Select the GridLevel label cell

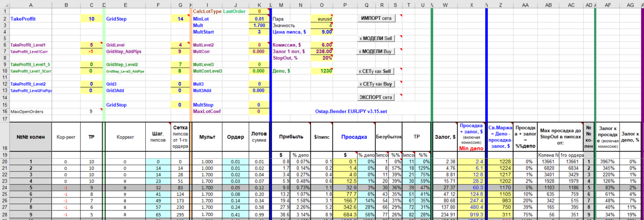[x=125, y=44]
